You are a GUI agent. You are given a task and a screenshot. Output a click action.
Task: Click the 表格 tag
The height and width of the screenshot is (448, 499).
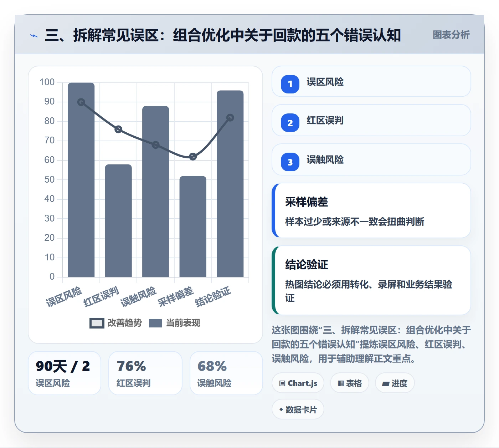coord(350,383)
